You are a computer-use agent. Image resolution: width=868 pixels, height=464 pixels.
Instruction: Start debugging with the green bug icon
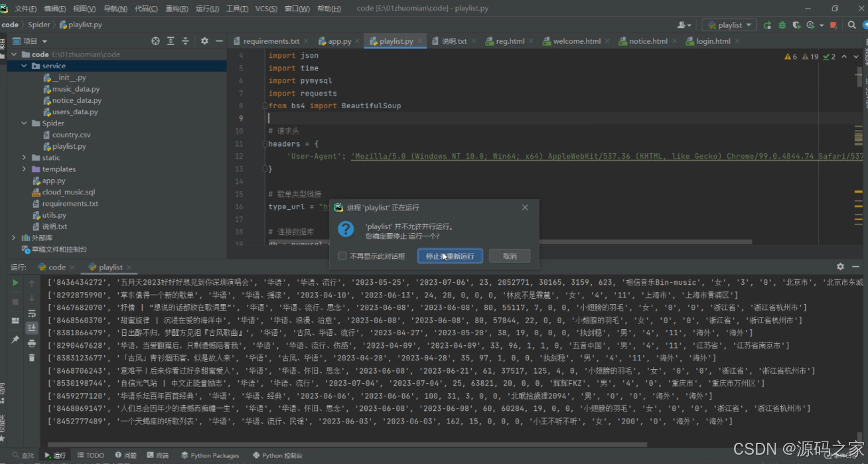point(782,25)
